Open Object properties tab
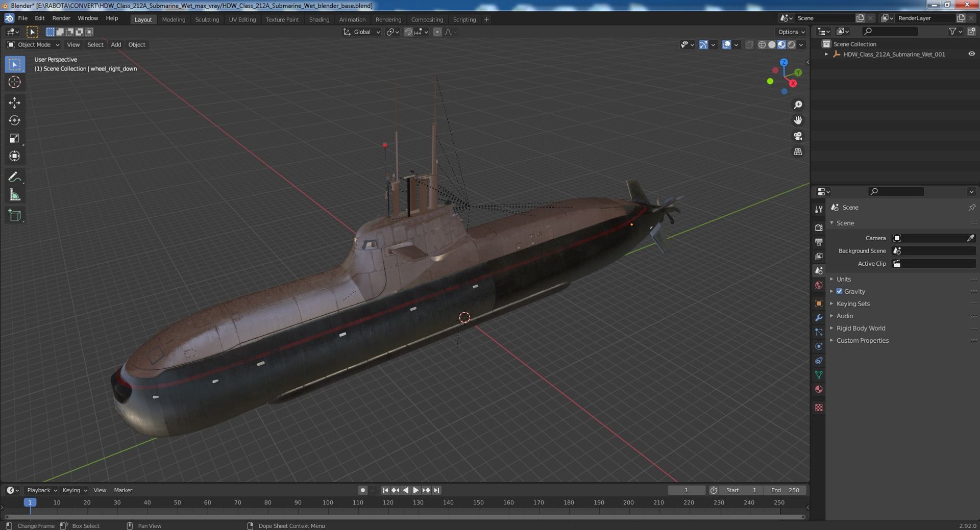980x530 pixels. point(819,304)
